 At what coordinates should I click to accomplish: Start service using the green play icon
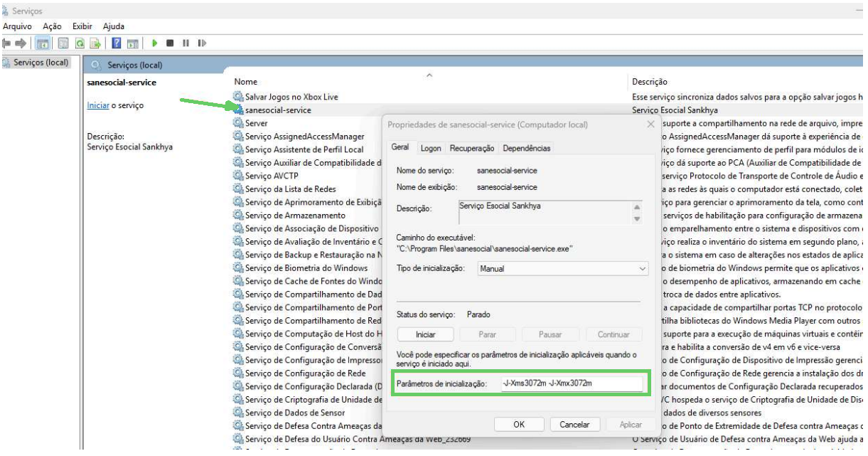click(x=154, y=43)
